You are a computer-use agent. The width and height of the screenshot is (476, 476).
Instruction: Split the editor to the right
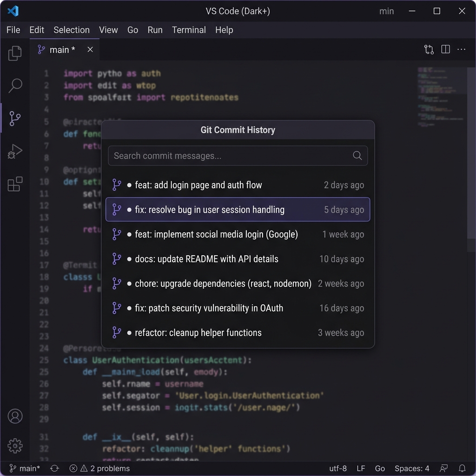[x=445, y=49]
